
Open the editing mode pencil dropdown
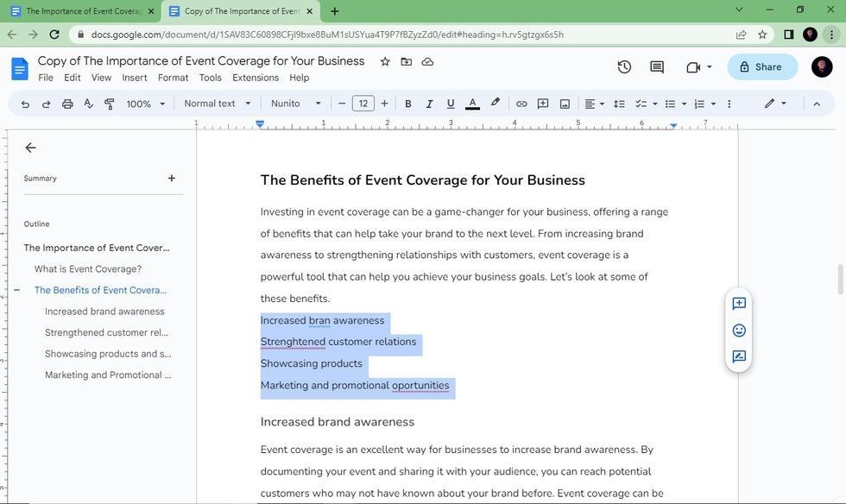[x=775, y=103]
